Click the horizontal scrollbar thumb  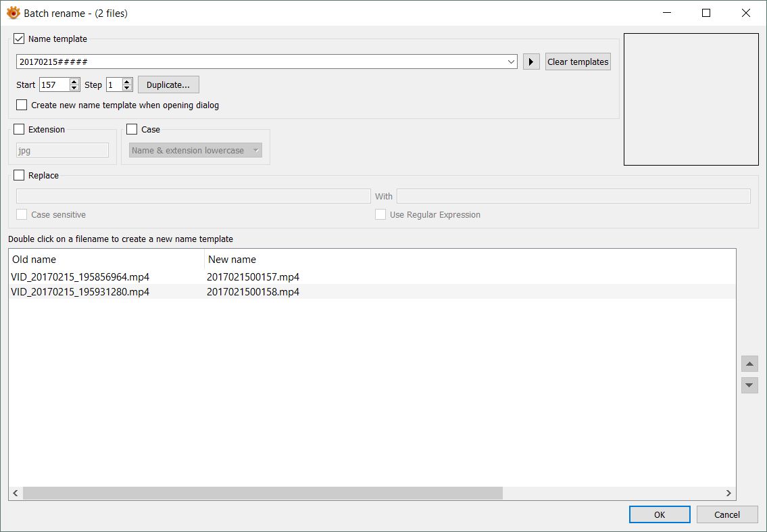pyautogui.click(x=263, y=493)
